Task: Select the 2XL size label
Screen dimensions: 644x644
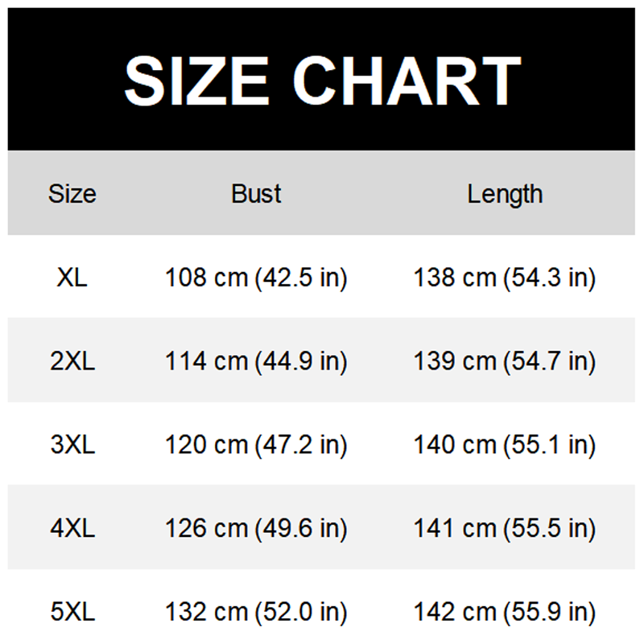Action: (x=72, y=361)
